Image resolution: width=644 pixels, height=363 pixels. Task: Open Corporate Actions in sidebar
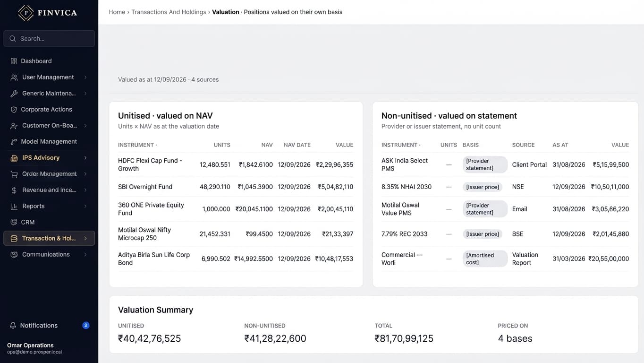49,109
